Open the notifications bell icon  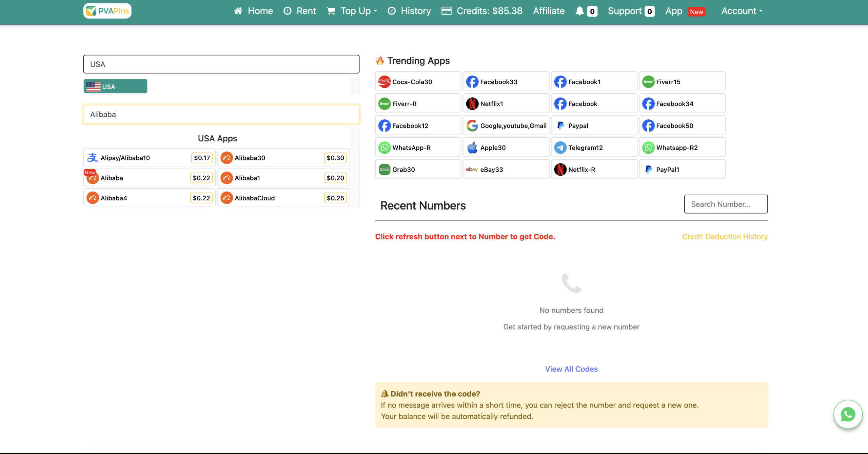tap(579, 11)
